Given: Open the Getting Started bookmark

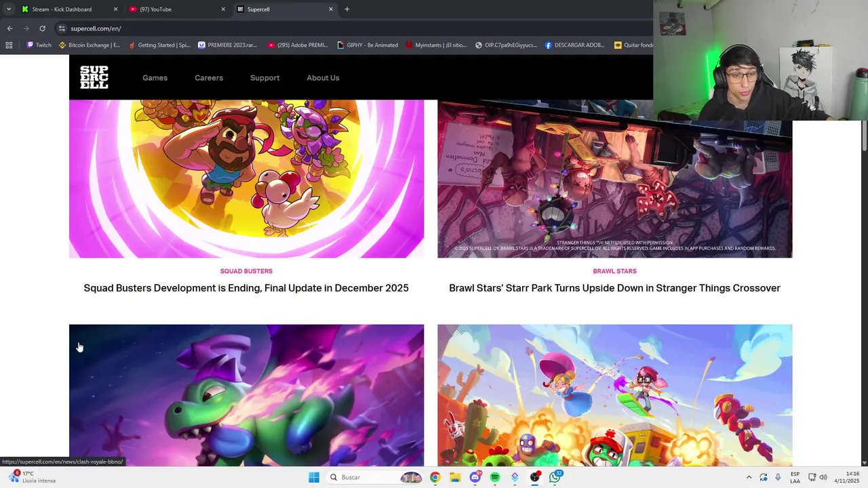Looking at the screenshot, I should tap(159, 45).
